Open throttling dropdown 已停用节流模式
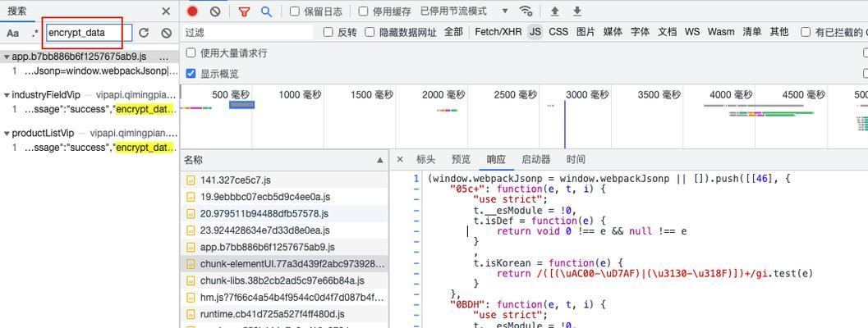868x328 pixels. click(464, 11)
